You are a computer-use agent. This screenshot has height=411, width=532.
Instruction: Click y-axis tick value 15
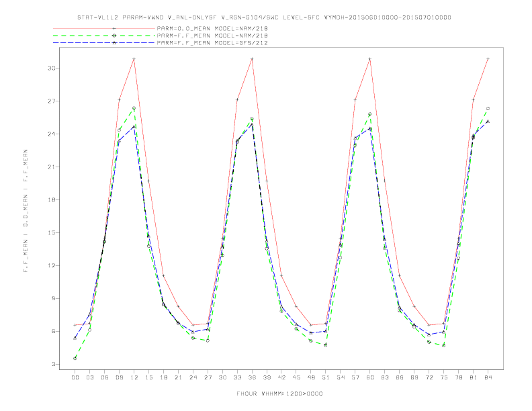(x=51, y=232)
